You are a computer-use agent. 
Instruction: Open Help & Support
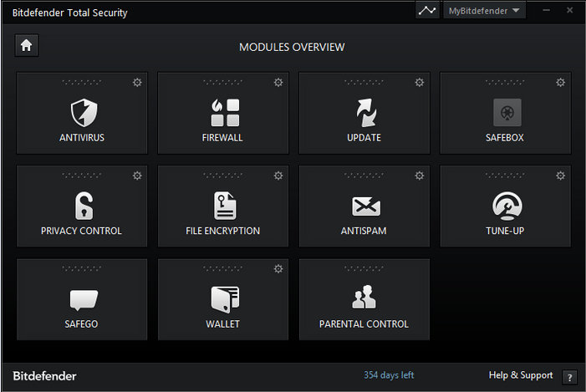click(521, 374)
